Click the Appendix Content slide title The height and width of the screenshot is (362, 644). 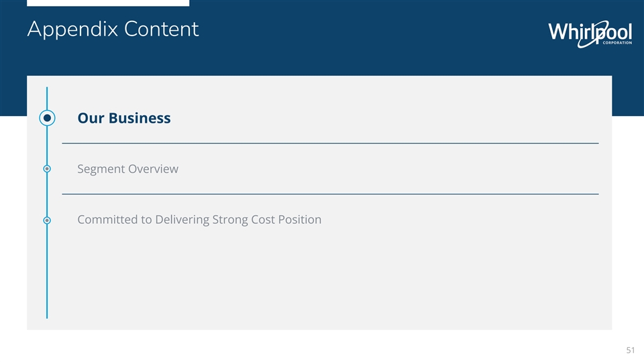point(113,29)
